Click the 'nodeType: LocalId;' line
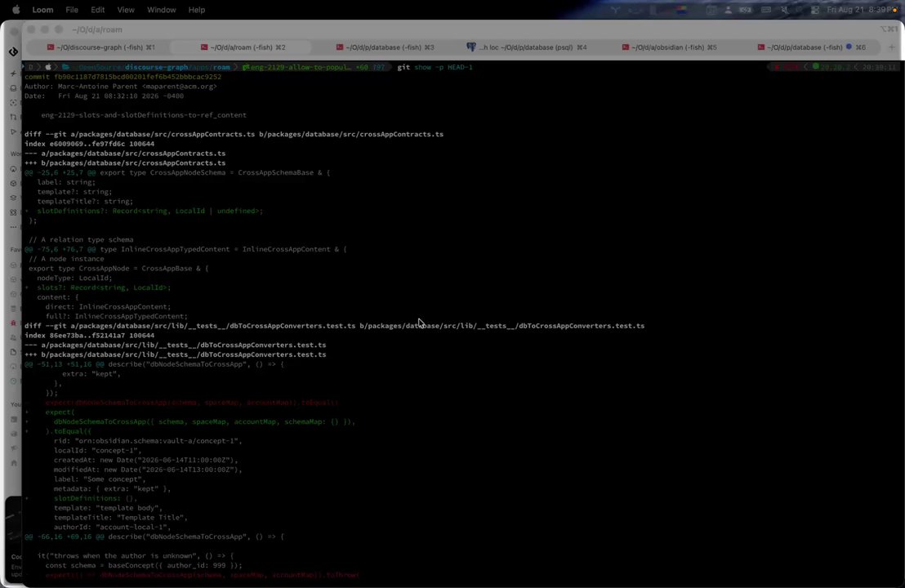This screenshot has width=905, height=588. pos(74,278)
